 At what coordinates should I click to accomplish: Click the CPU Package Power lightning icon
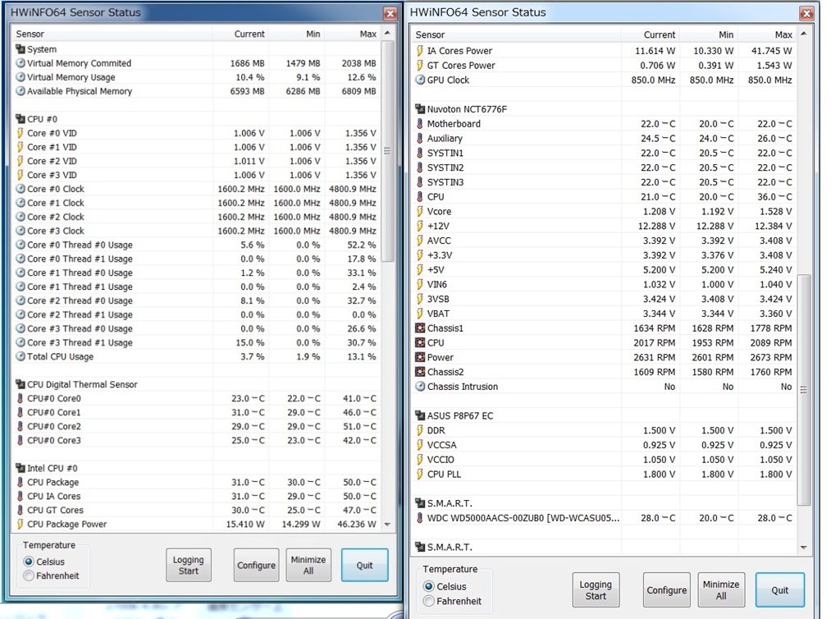(x=21, y=524)
